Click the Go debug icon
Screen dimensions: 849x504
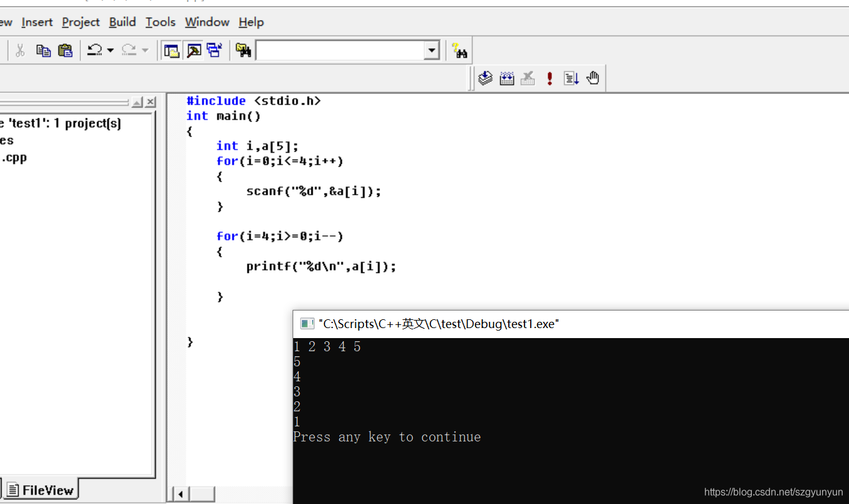[571, 78]
